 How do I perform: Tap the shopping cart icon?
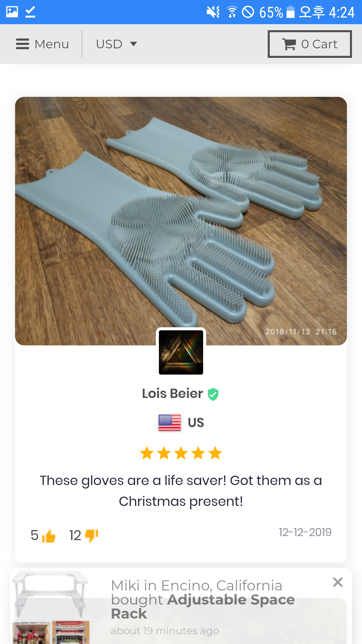click(289, 44)
